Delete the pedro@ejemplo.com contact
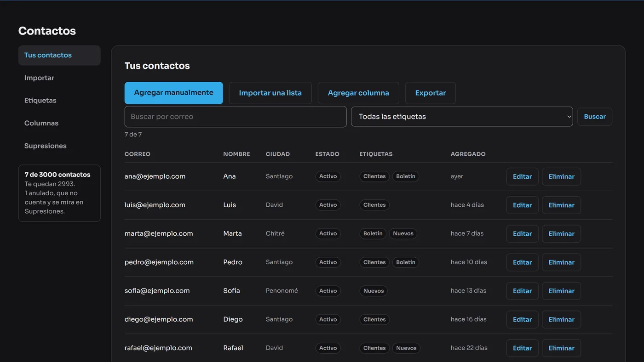 (561, 262)
